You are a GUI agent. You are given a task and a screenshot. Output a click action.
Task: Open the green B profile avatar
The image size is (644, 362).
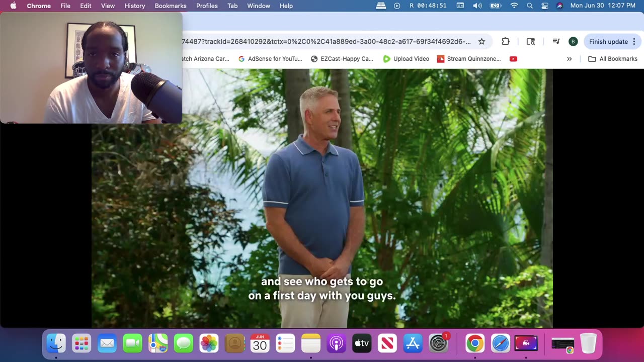pos(573,42)
